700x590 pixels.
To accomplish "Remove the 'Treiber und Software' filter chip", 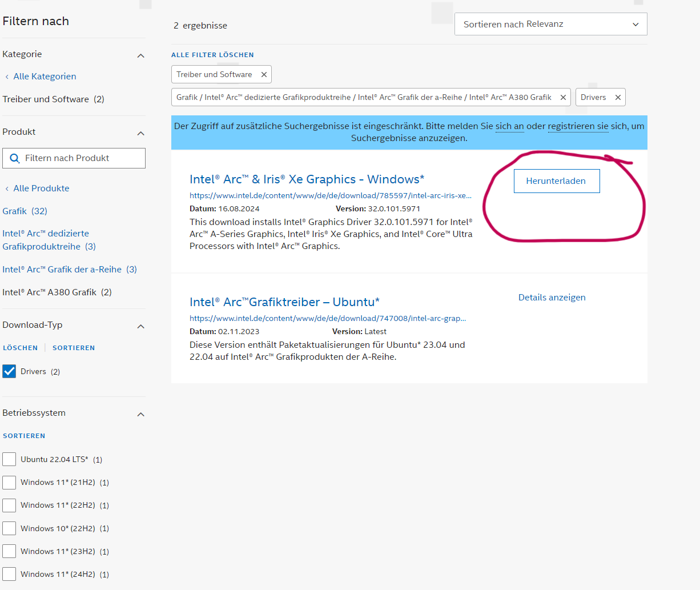I will (264, 75).
